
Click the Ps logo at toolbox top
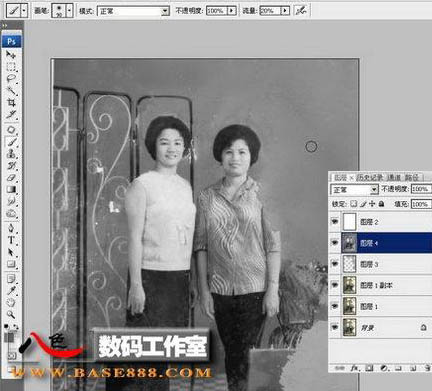pyautogui.click(x=12, y=41)
